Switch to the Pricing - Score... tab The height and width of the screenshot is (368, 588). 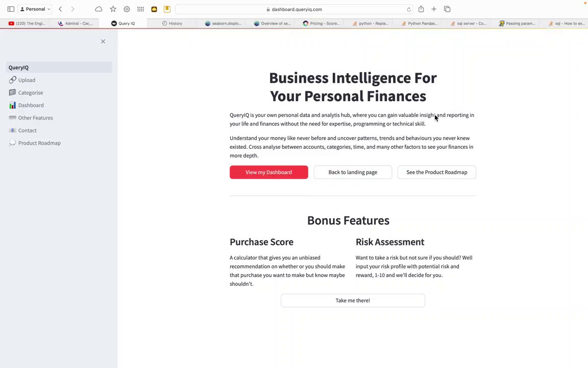click(x=322, y=24)
